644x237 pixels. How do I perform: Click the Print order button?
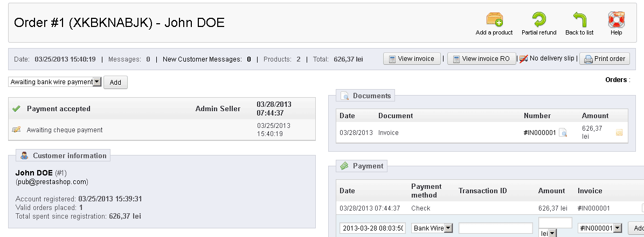tap(605, 59)
